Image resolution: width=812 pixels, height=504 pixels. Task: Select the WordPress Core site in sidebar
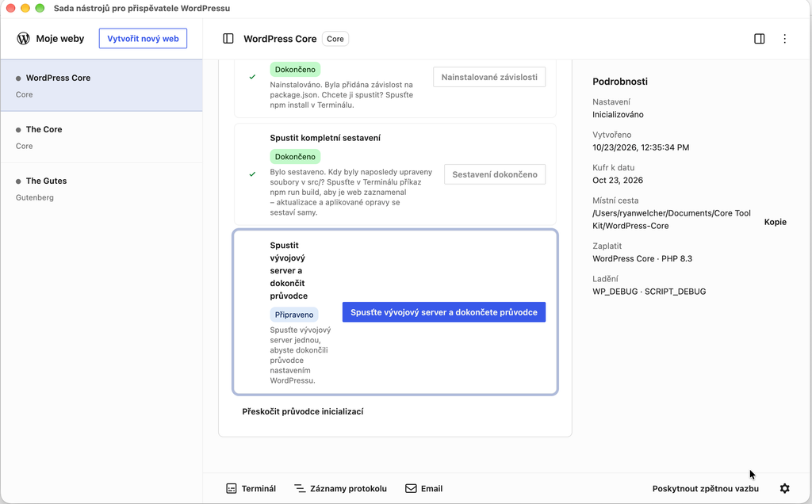[x=101, y=86]
